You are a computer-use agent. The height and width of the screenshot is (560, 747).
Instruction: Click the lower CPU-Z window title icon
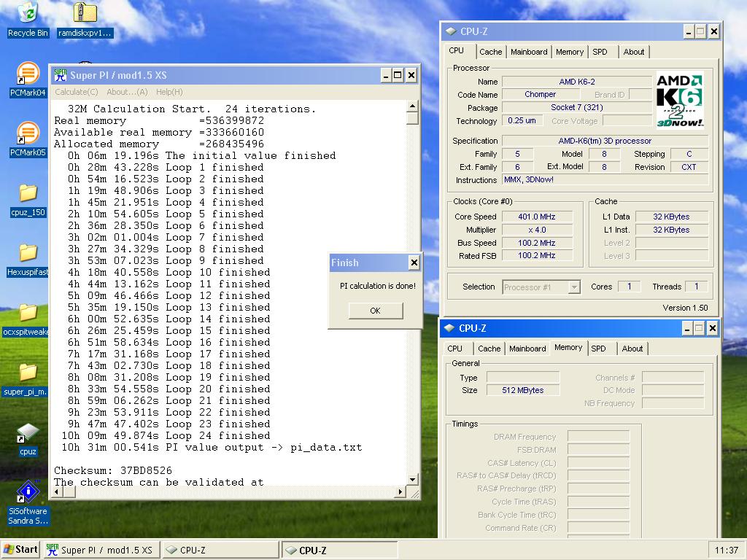tap(449, 328)
